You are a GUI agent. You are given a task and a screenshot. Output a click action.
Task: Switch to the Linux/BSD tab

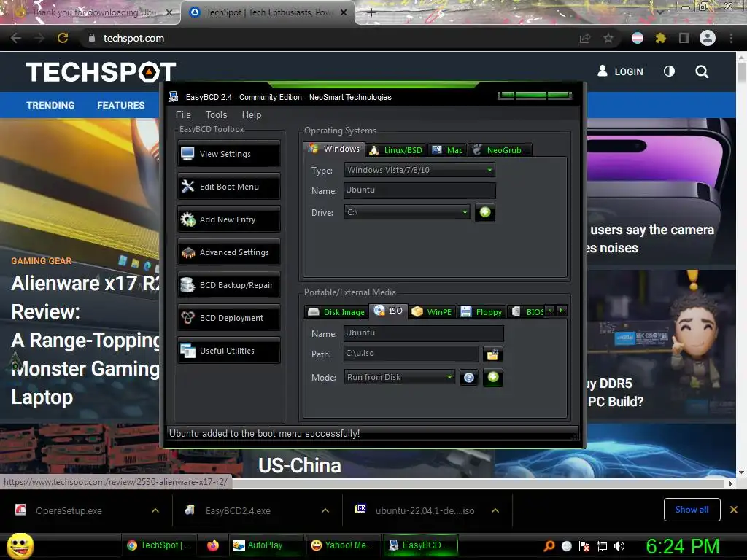click(396, 150)
